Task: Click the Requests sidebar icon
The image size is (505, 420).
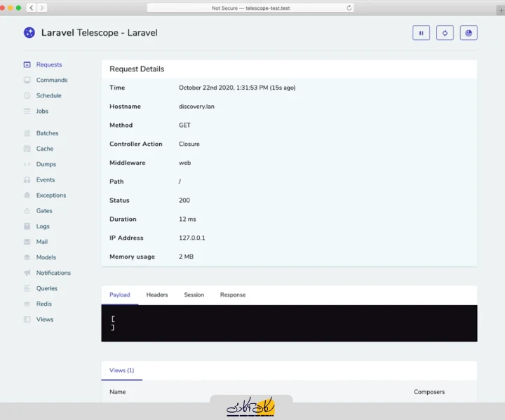Action: coord(27,65)
